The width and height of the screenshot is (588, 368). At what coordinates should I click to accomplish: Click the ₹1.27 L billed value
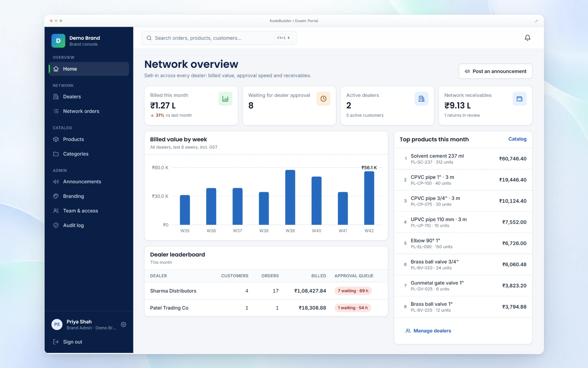pos(163,106)
